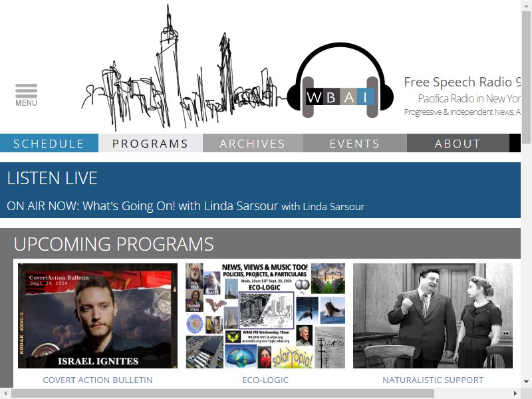This screenshot has height=399, width=532.
Task: Follow the NATURALISTIC SUPPORT link
Action: point(433,380)
